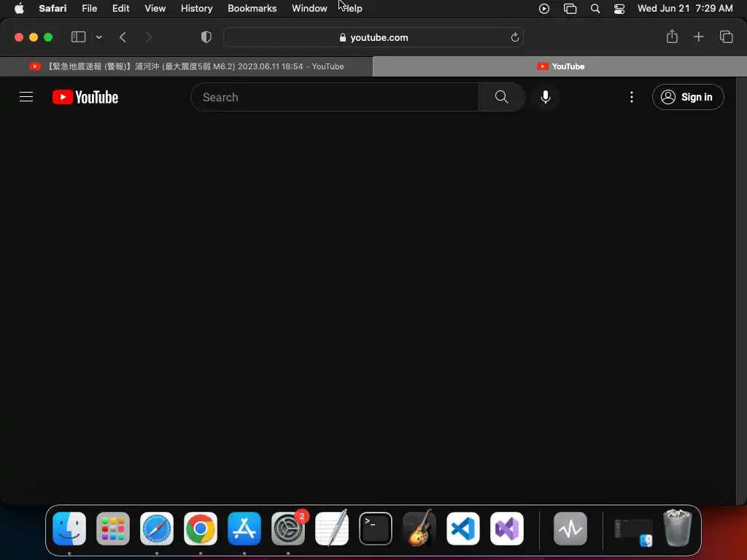
Task: Open the Trash from the Dock
Action: tap(678, 529)
